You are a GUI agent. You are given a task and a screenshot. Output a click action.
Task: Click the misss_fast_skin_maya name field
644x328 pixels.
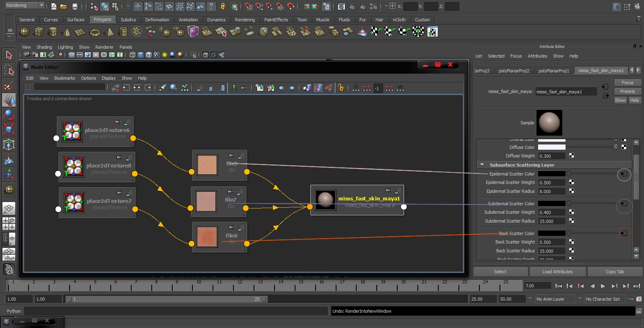[x=566, y=92]
